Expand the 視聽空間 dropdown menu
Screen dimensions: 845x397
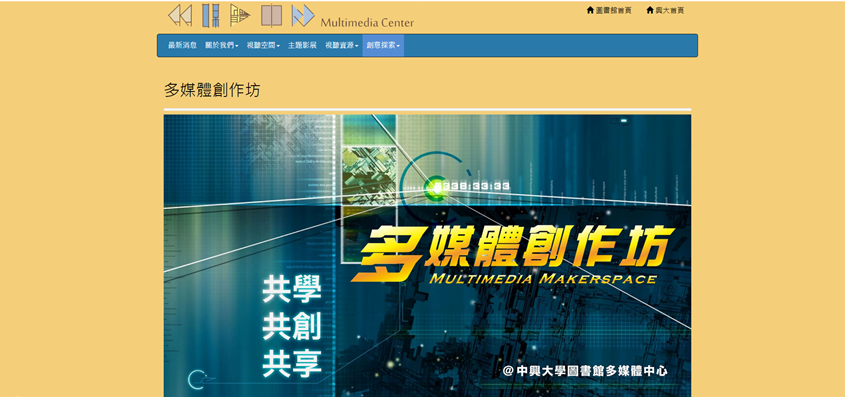coord(263,46)
